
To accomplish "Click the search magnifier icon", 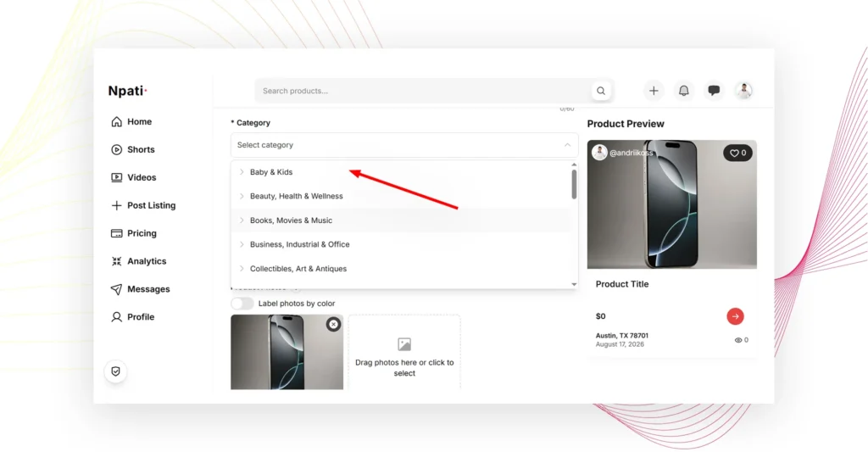I will click(601, 91).
